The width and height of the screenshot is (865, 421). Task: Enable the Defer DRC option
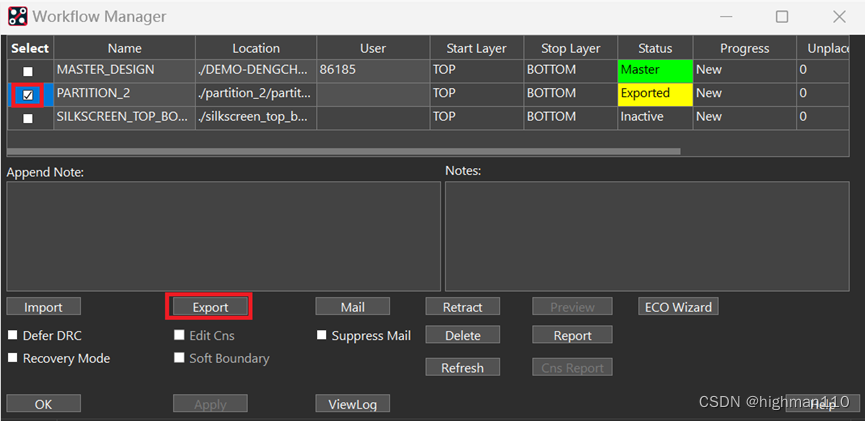click(x=14, y=336)
